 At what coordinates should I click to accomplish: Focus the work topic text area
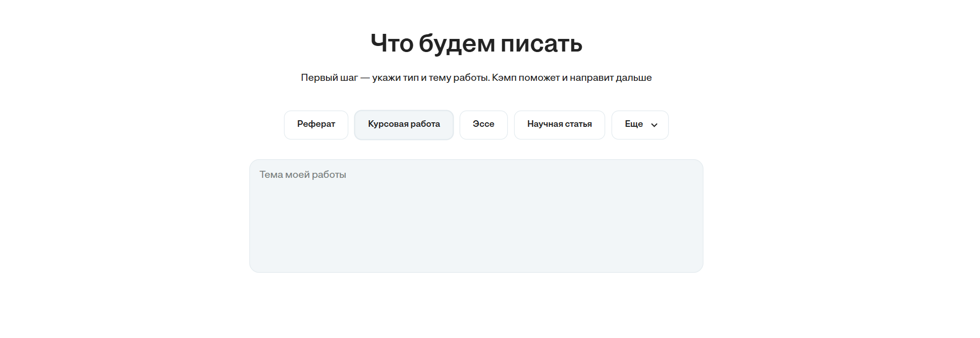click(x=476, y=216)
